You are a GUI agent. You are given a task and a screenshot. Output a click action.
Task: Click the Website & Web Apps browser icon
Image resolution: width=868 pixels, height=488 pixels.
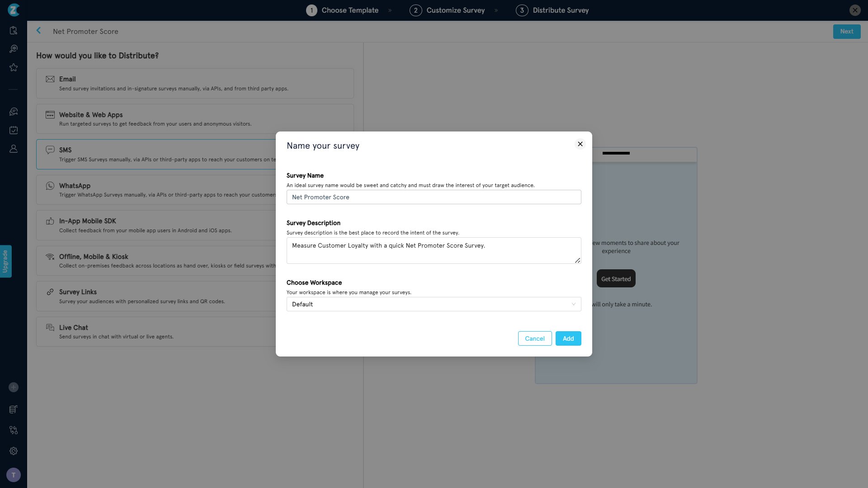click(x=50, y=115)
